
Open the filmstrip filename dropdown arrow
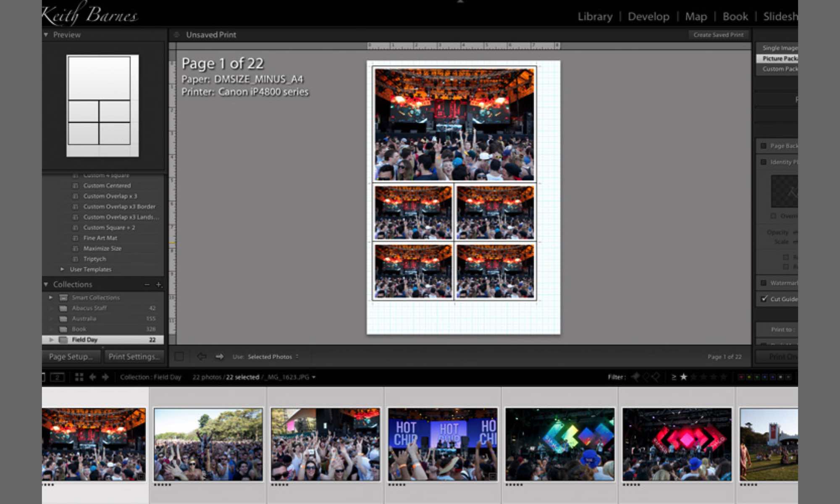314,377
